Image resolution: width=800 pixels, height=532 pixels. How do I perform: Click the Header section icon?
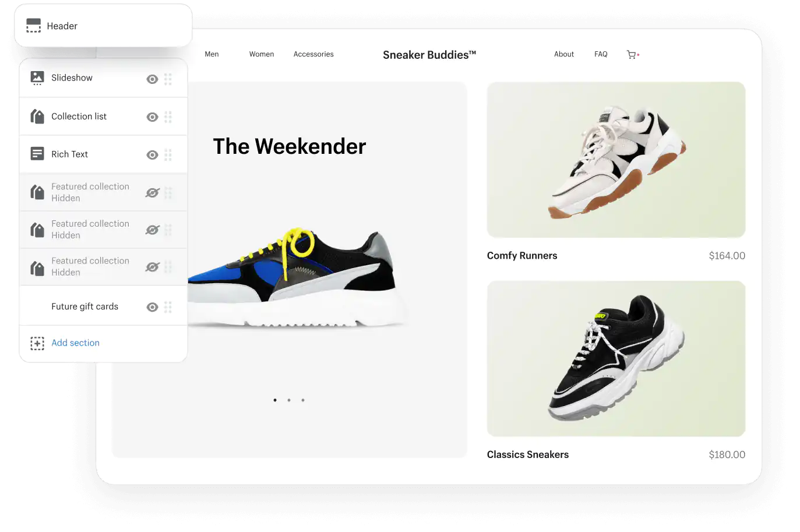tap(34, 26)
